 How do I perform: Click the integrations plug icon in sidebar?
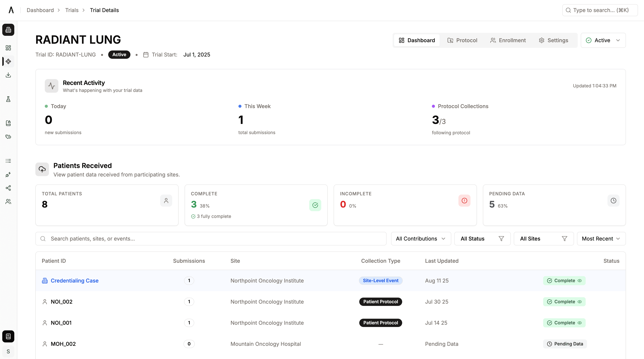[x=8, y=175]
